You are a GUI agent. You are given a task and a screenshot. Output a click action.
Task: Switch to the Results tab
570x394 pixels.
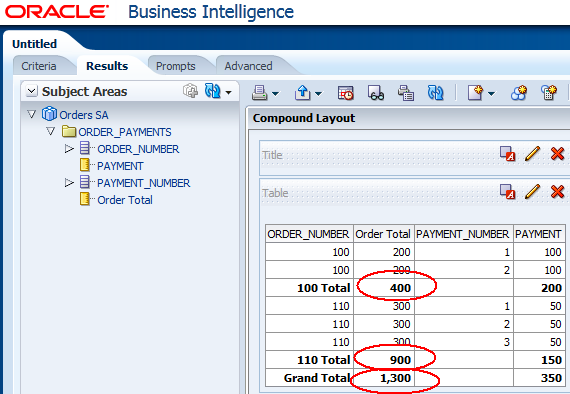(x=107, y=66)
